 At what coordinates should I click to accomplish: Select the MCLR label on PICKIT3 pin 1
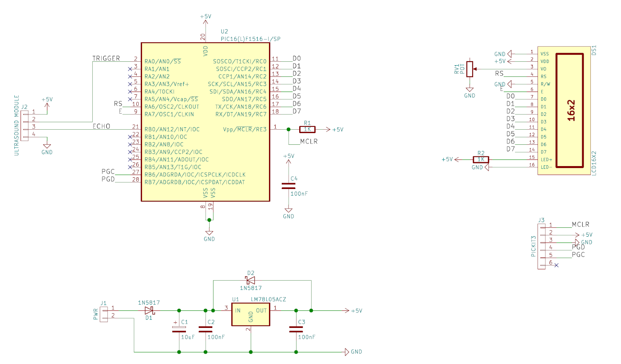coord(581,224)
